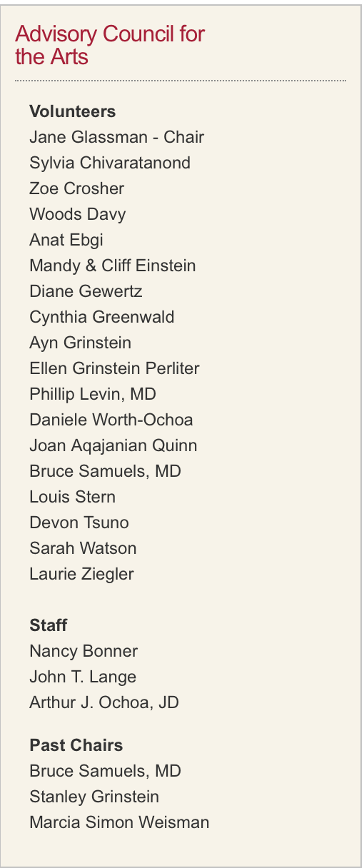Select Sylvia Chivaratanond in the list
The image size is (364, 868).
click(110, 163)
